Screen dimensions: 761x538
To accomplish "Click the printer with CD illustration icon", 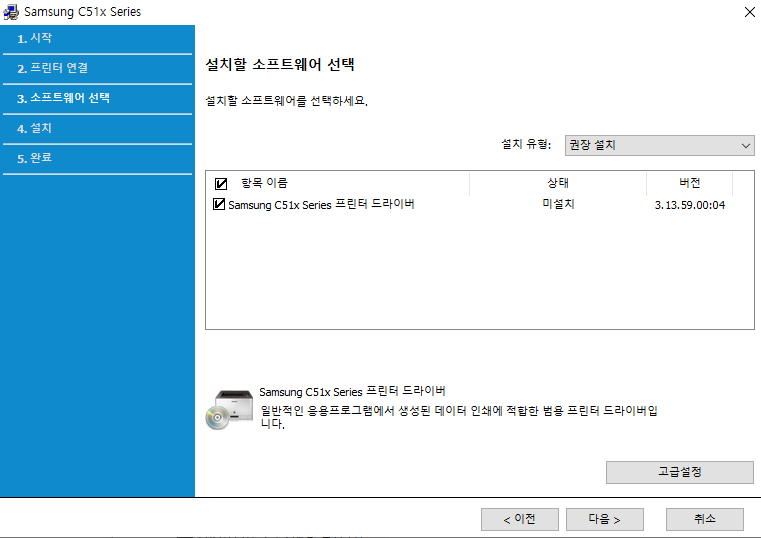I will pyautogui.click(x=229, y=409).
